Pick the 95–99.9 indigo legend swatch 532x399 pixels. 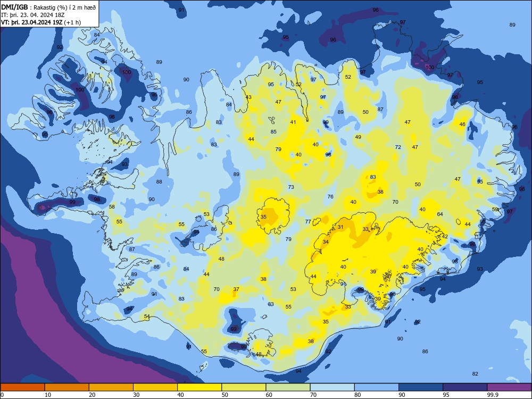[x=465, y=387]
